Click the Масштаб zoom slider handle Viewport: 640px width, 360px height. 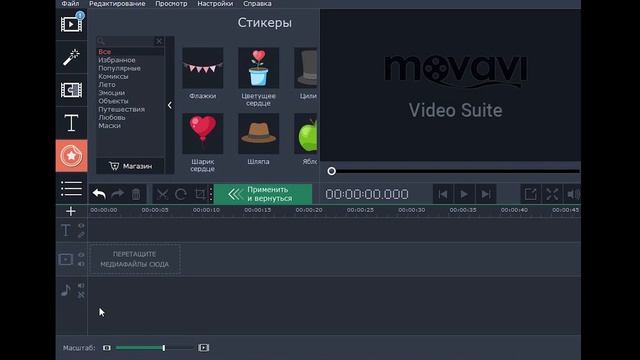(164, 348)
